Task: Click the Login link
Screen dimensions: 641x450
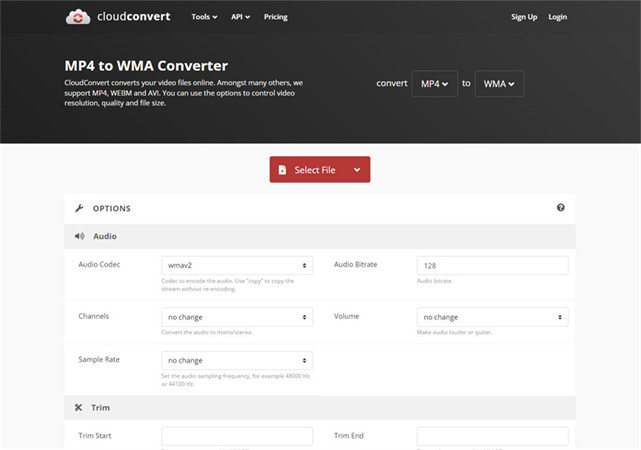Action: coord(558,17)
